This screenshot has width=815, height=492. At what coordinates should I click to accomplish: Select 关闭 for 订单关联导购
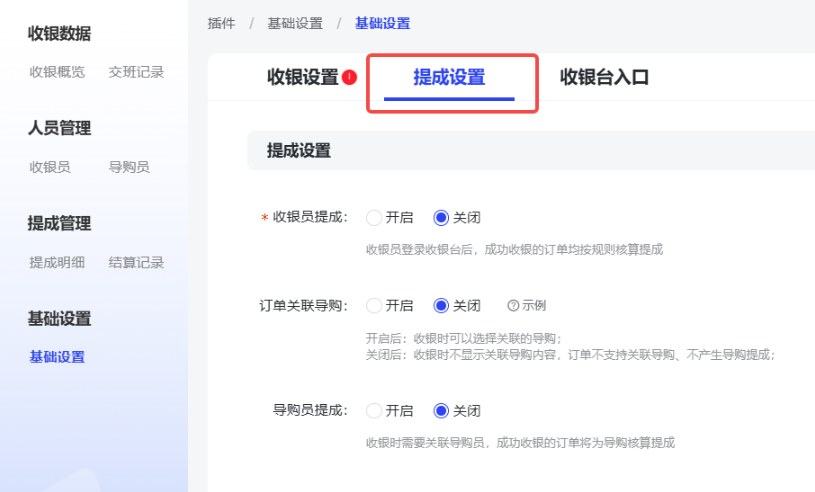pyautogui.click(x=441, y=306)
